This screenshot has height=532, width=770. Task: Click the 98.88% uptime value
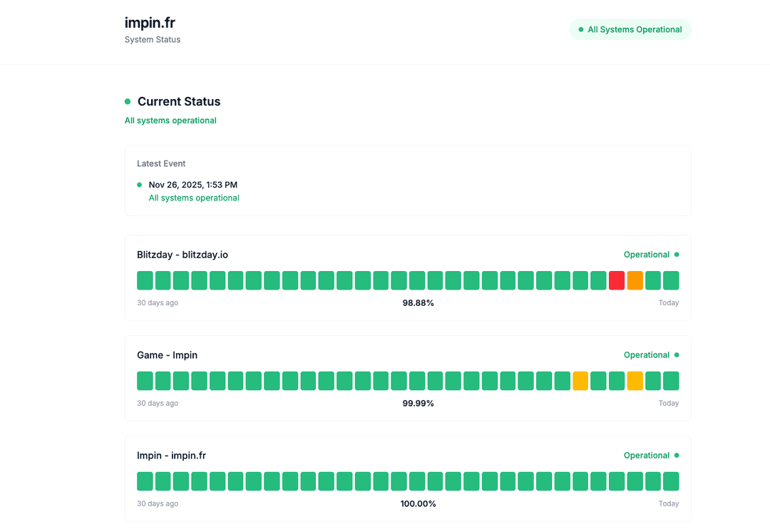418,303
